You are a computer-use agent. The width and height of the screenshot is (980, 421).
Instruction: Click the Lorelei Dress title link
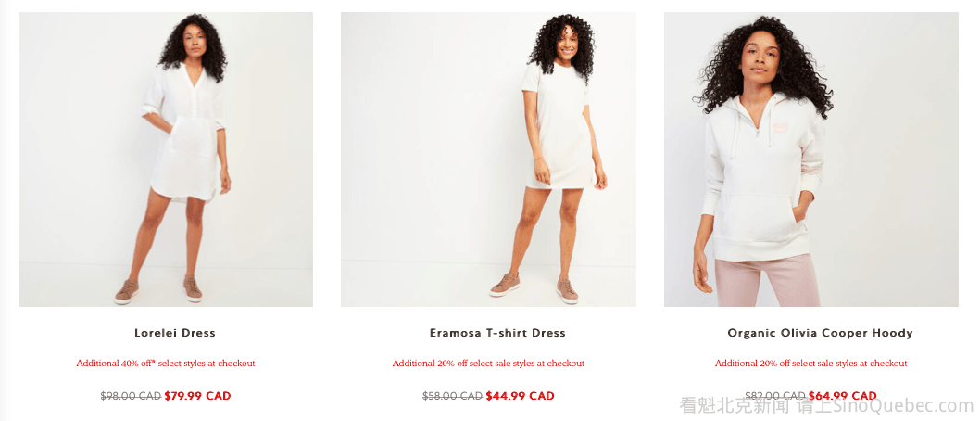coord(175,333)
